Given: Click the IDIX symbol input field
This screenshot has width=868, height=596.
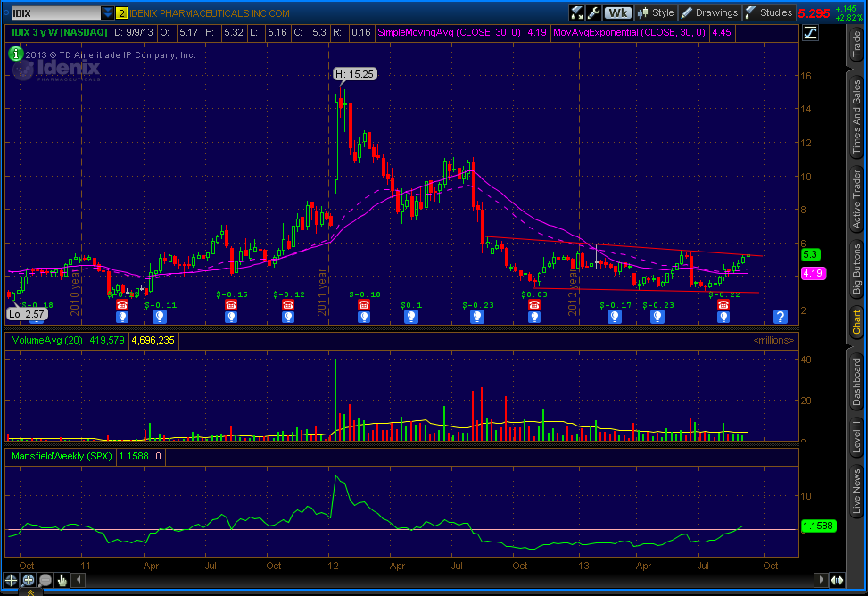Looking at the screenshot, I should [x=52, y=13].
